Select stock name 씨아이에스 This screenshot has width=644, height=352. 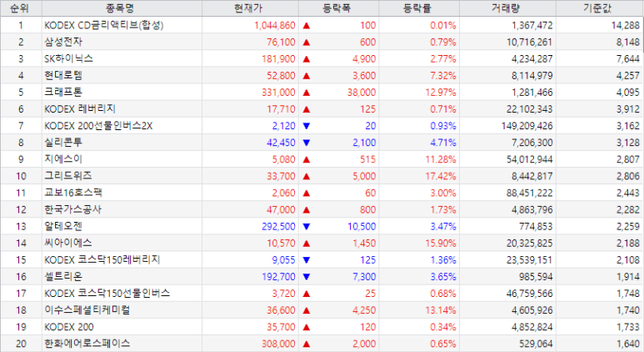pos(68,243)
